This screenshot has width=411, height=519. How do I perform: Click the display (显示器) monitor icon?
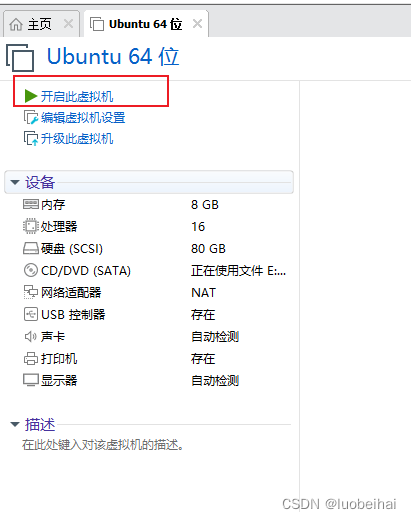click(x=31, y=380)
